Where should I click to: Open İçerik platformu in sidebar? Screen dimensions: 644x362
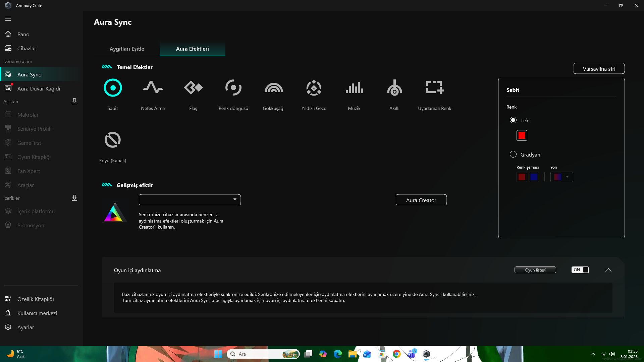[x=42, y=211]
